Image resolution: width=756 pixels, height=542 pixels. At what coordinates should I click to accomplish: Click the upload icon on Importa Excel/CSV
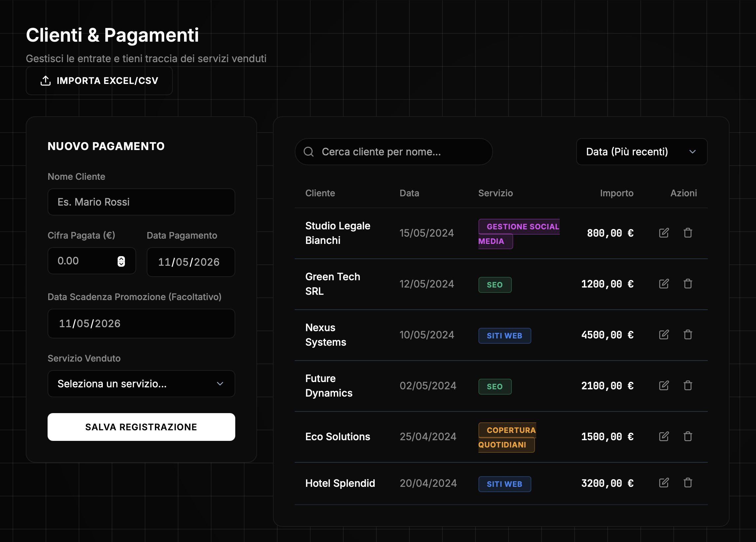tap(46, 80)
